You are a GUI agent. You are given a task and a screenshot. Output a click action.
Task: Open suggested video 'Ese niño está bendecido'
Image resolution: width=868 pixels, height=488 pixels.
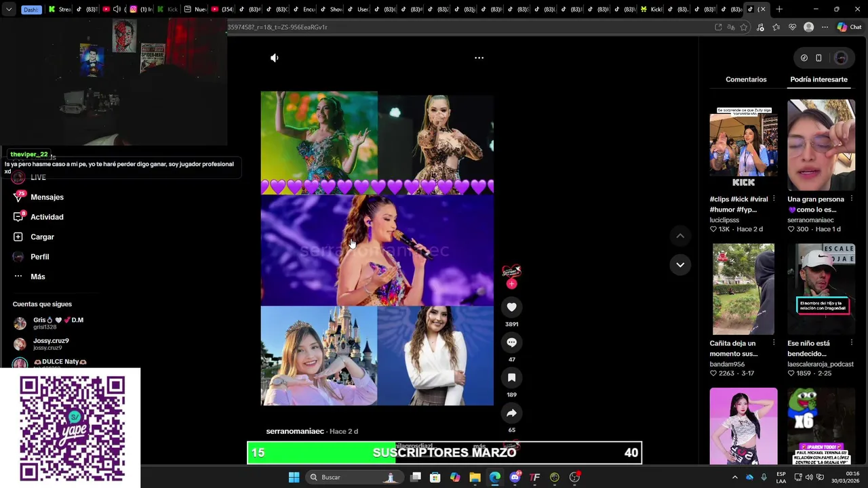coord(821,289)
